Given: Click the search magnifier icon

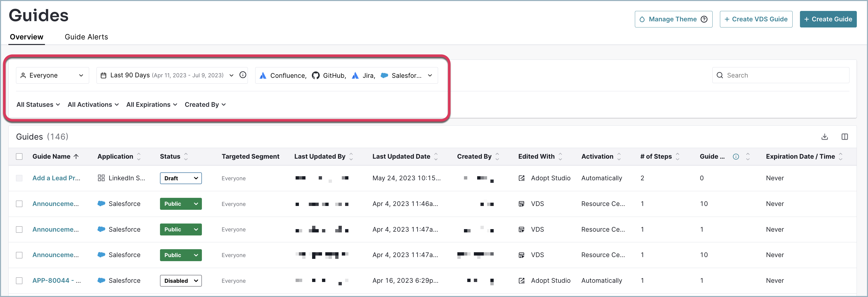Looking at the screenshot, I should coord(720,75).
